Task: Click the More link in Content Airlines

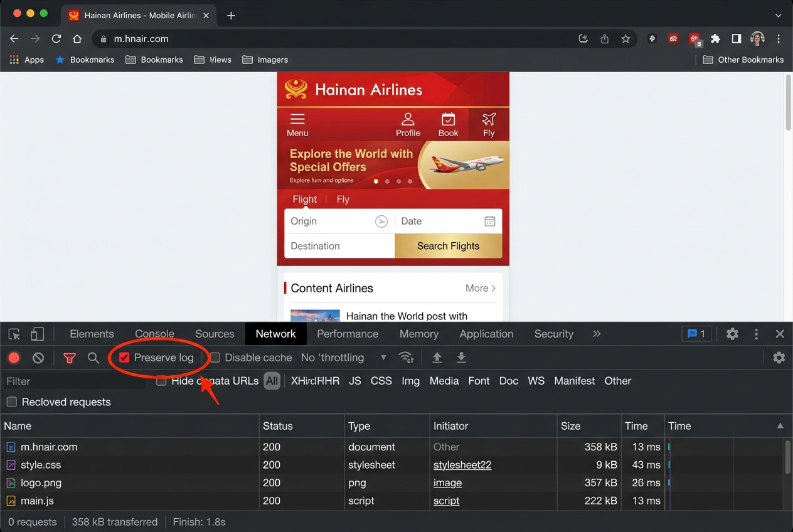Action: tap(481, 289)
